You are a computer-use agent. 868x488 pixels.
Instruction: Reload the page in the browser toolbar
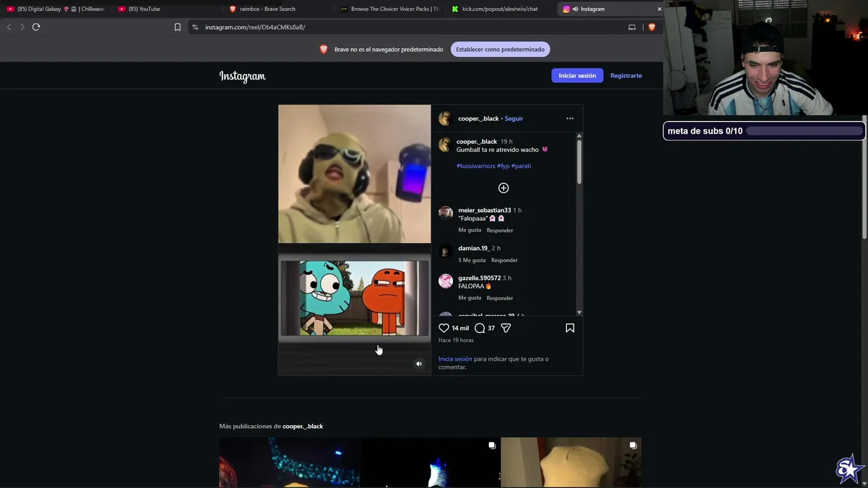point(36,27)
